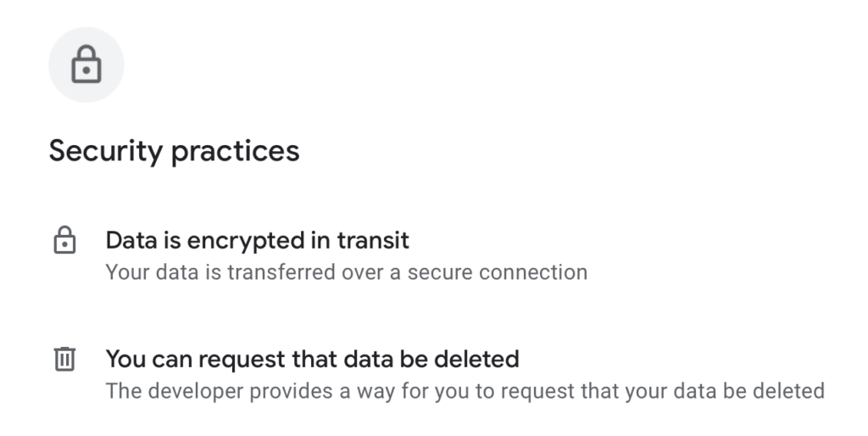
Task: Click "You can request that data be deleted" title
Action: (x=312, y=359)
